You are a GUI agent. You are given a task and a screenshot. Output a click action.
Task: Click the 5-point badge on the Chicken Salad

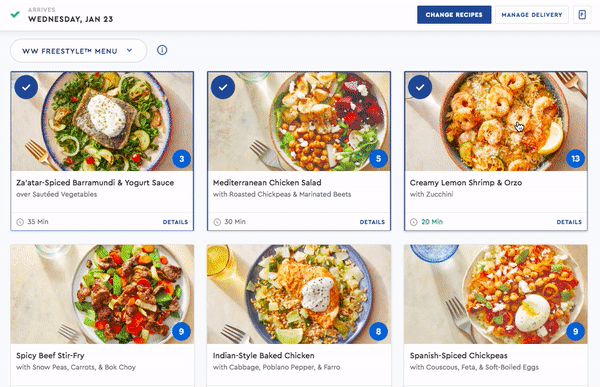click(x=378, y=158)
